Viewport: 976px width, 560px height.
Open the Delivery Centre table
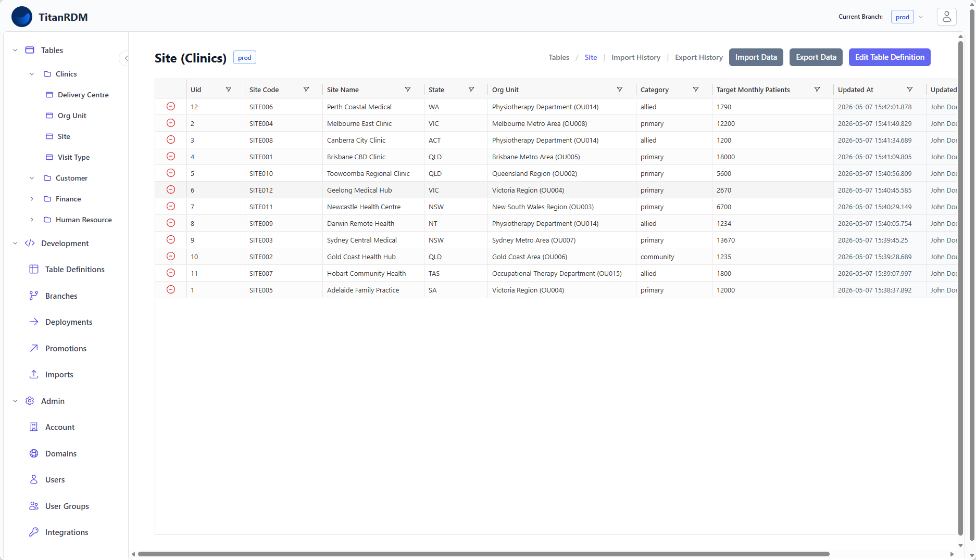pyautogui.click(x=77, y=95)
